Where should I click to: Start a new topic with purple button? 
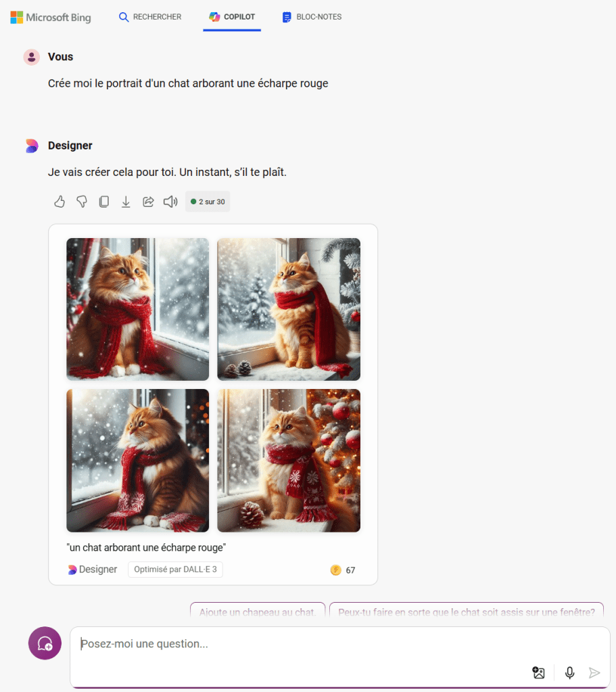click(x=45, y=643)
